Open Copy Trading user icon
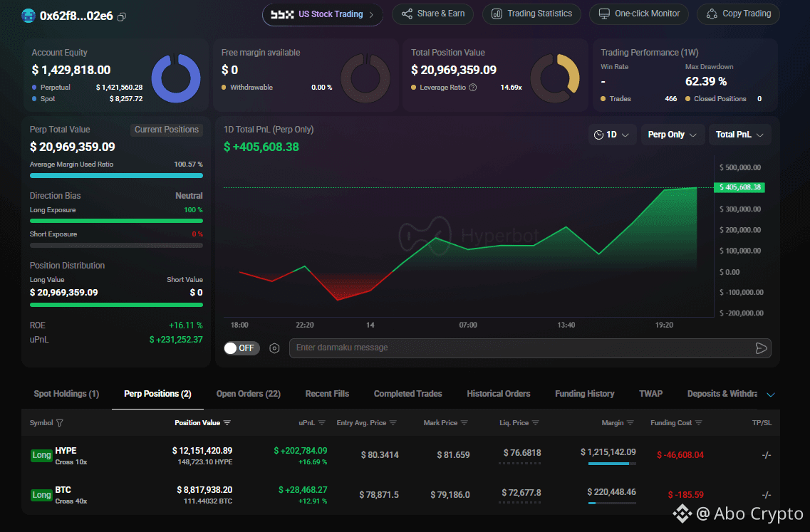This screenshot has height=532, width=810. [x=712, y=14]
